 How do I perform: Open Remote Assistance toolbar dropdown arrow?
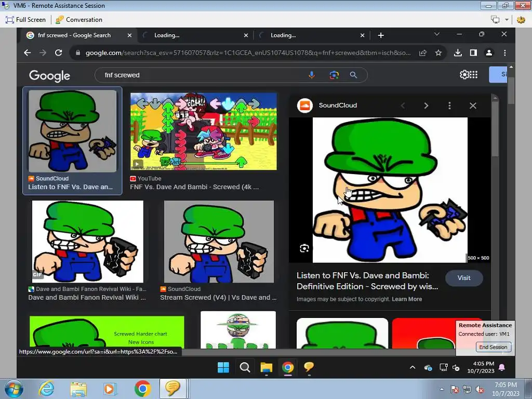click(507, 20)
